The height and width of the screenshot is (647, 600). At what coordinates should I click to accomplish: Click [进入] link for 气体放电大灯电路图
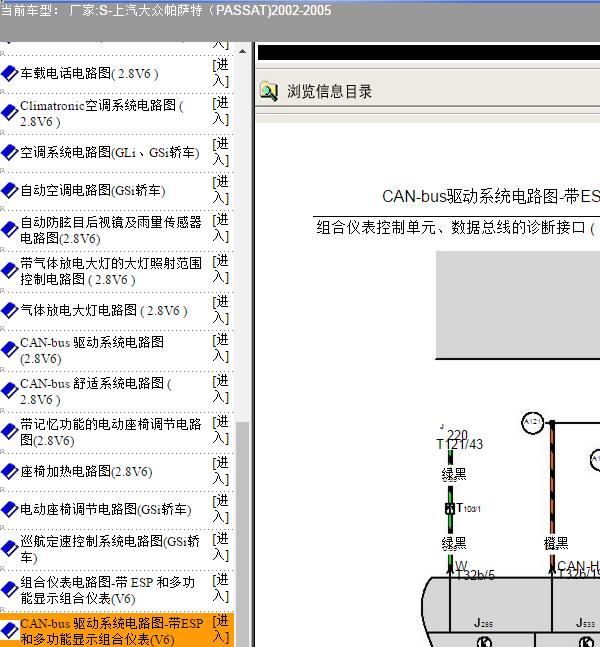[221, 310]
